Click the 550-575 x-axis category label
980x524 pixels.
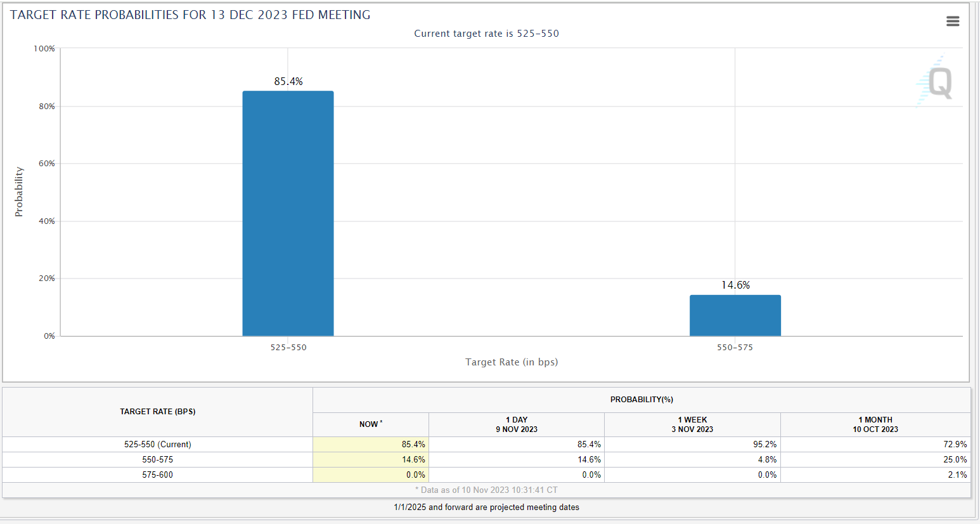click(735, 348)
